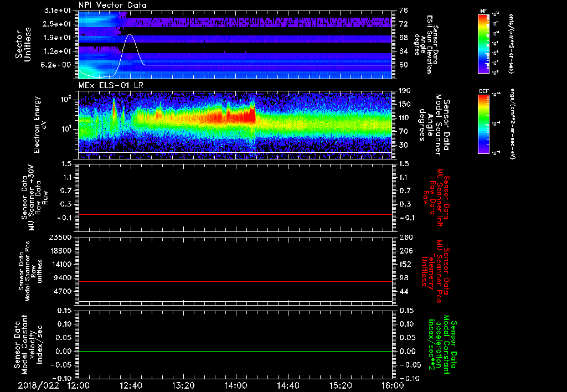Click the "98" telemetry tick label

pos(404,278)
